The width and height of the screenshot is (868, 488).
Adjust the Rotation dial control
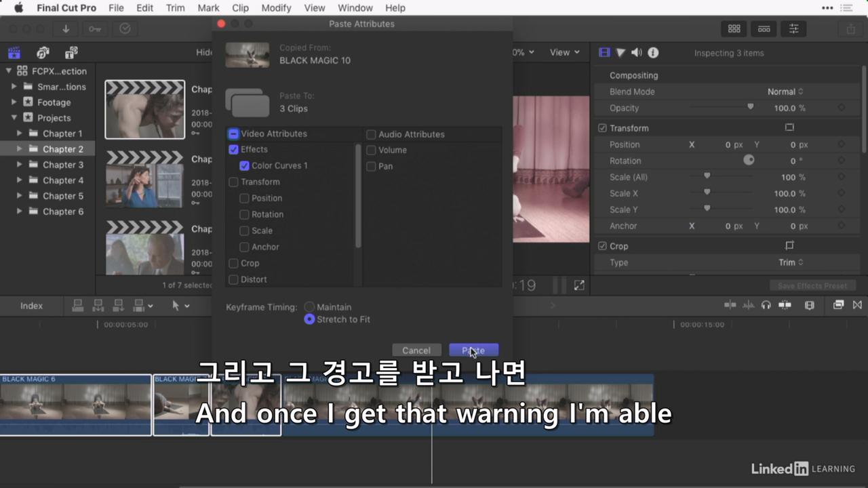749,161
